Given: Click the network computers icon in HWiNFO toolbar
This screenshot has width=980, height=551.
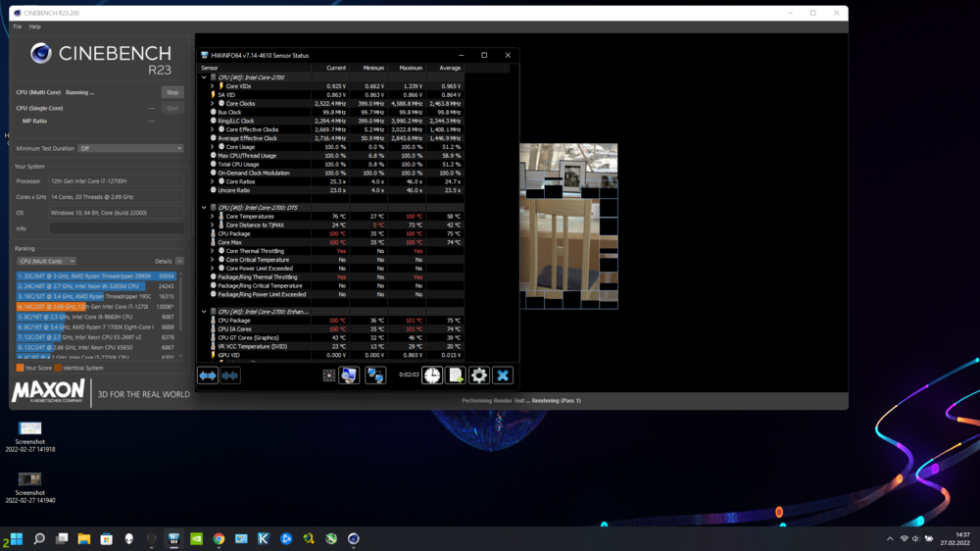Looking at the screenshot, I should [375, 376].
